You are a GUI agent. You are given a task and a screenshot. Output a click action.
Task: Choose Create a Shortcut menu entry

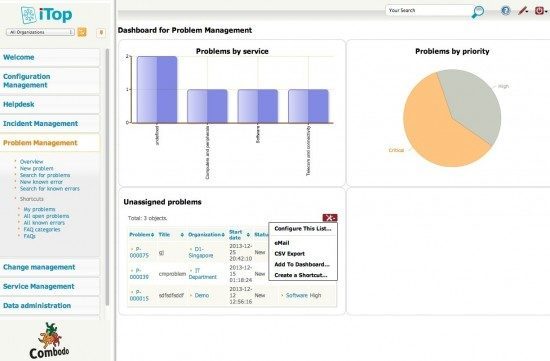pos(301,275)
